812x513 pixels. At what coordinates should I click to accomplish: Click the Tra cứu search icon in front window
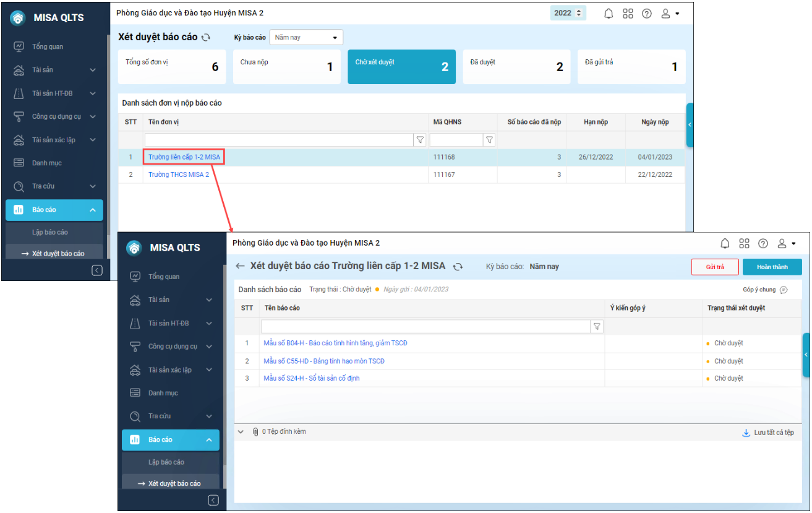click(x=135, y=416)
